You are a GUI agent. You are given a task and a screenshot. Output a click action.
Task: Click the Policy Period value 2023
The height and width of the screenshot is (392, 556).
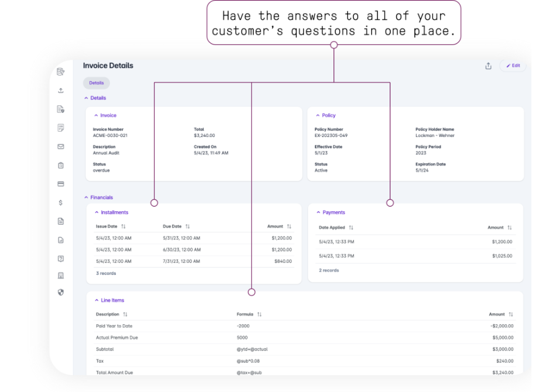tap(421, 153)
